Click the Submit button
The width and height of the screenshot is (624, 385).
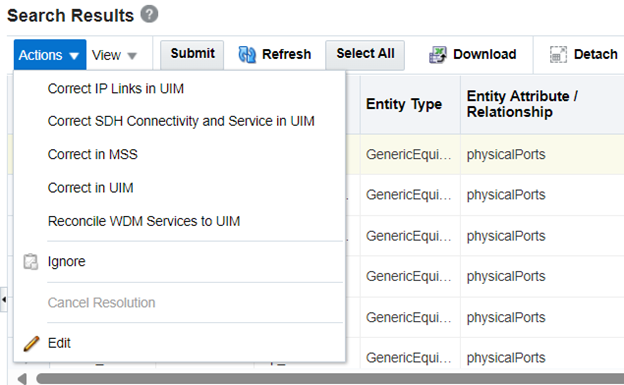tap(192, 54)
